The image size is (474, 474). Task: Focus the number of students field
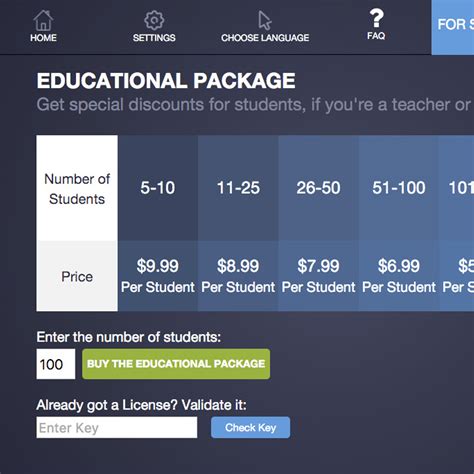click(56, 364)
